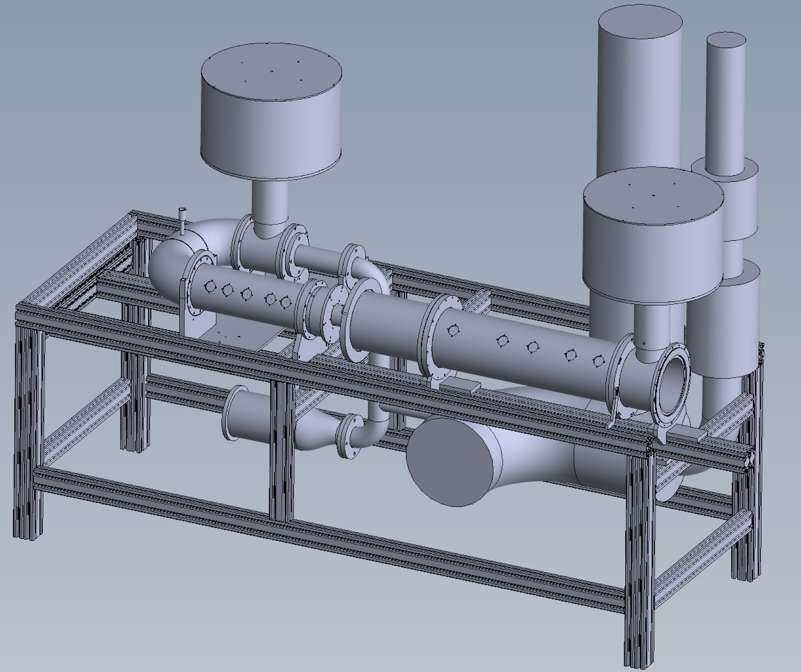This screenshot has height=672, width=801.
Task: Select the last port on the long main pipe
Action: (597, 361)
